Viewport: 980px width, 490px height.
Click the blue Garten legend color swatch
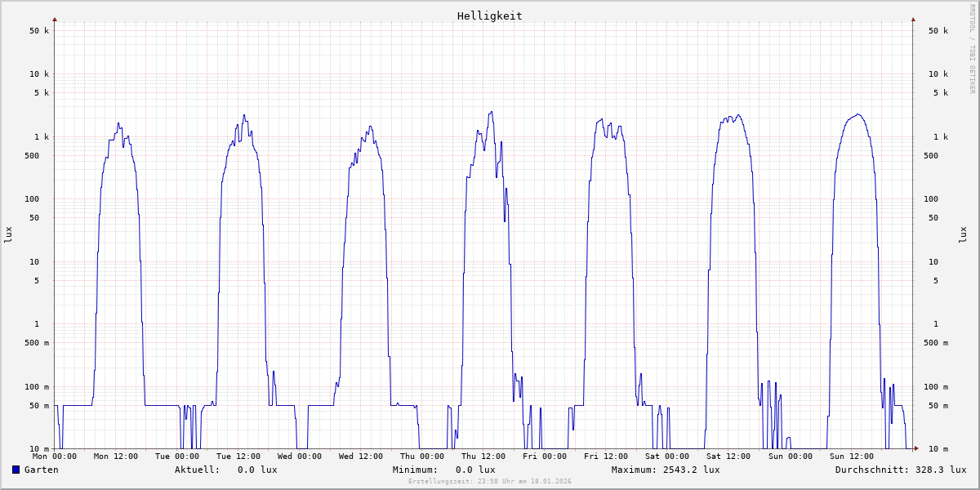click(x=16, y=470)
